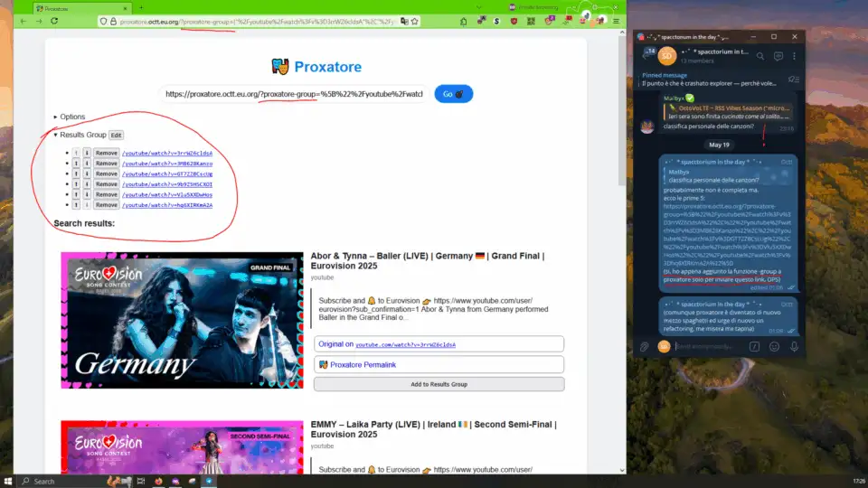Click the browser page vertical scrollbar
This screenshot has height=488, width=868.
point(622,110)
